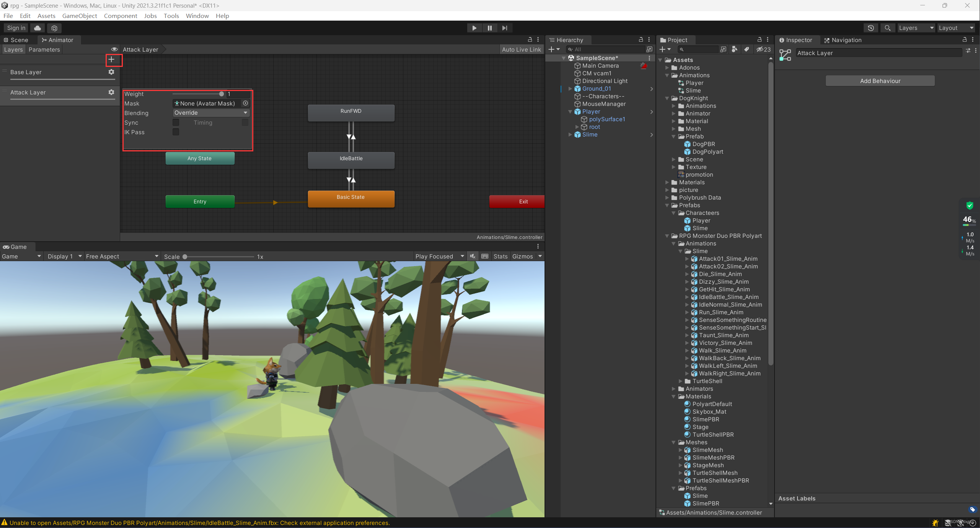
Task: Click the Play button in the toolbar
Action: tap(474, 28)
